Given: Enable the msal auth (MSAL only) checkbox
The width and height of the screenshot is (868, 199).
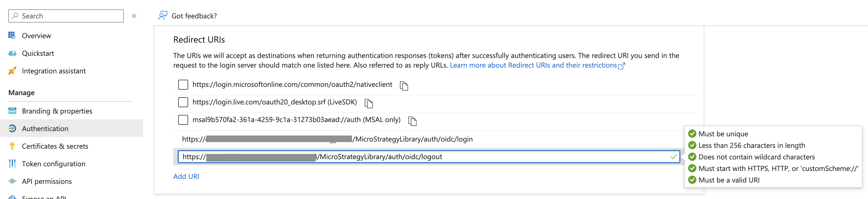Looking at the screenshot, I should pos(183,120).
